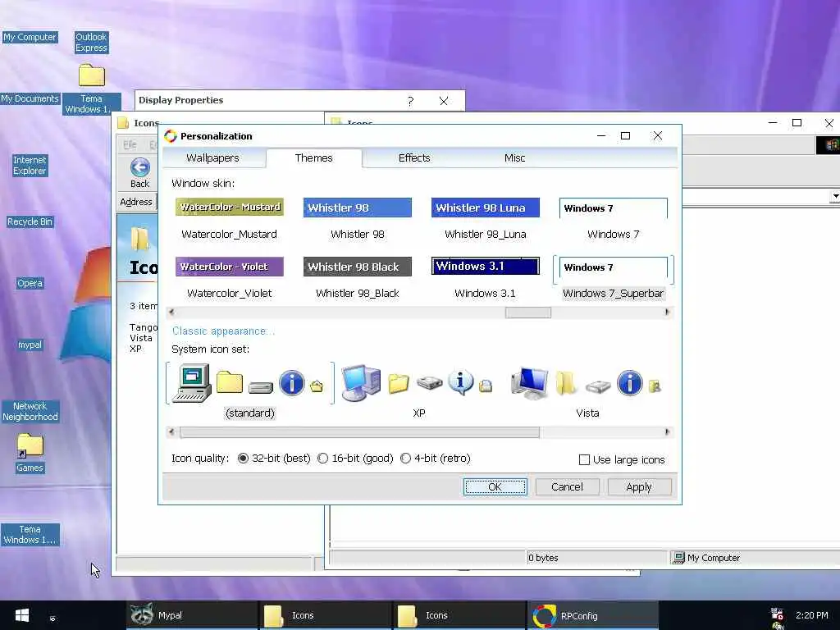Click the 0 bytes status bar entry
The width and height of the screenshot is (840, 630).
tap(543, 558)
